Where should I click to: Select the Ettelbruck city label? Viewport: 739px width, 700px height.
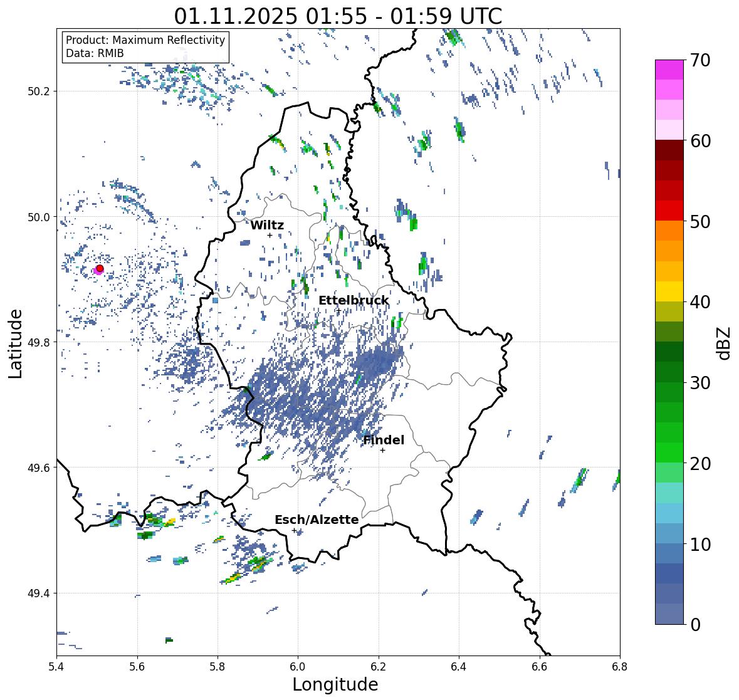click(354, 301)
